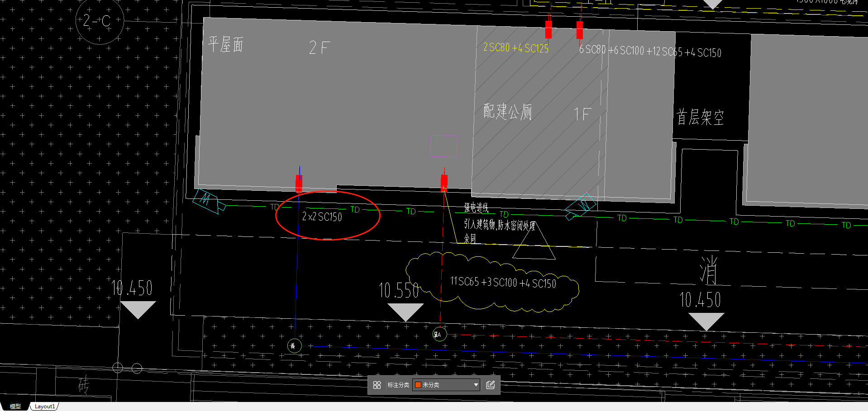Image resolution: width=868 pixels, height=411 pixels.
Task: Click the 1F floor label
Action: coord(582,114)
